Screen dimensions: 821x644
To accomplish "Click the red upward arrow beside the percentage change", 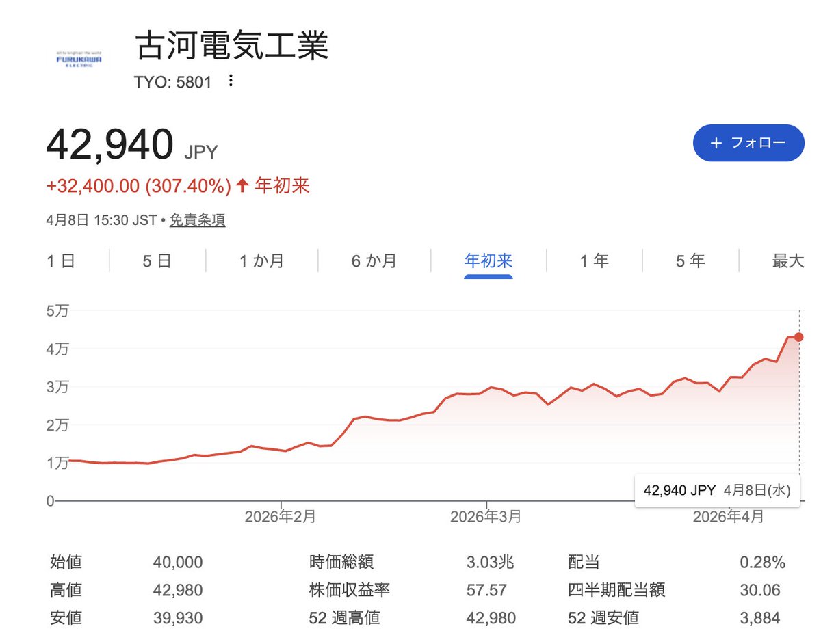I will click(x=243, y=185).
